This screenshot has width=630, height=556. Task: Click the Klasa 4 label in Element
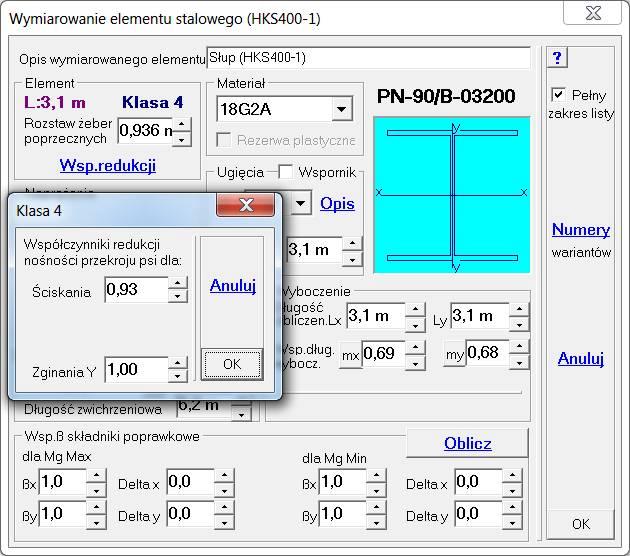pos(152,102)
